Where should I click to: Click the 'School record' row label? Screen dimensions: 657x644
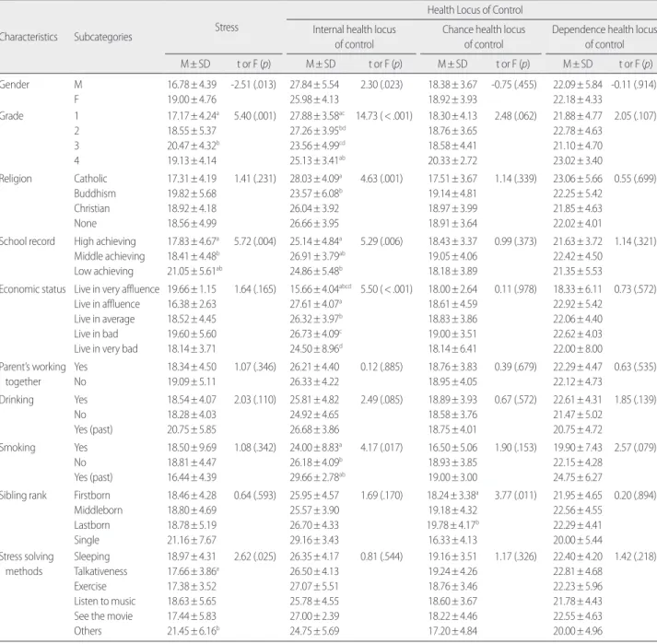pos(28,241)
